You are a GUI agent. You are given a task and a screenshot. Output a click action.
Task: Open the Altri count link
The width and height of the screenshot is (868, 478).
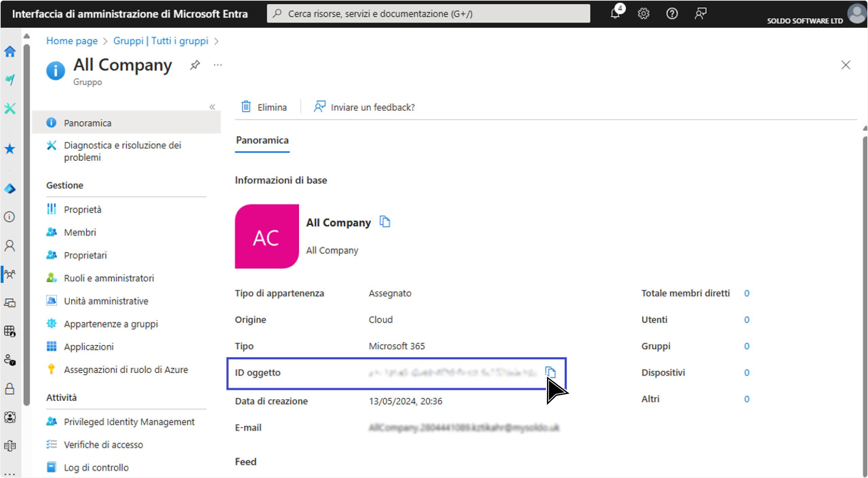(747, 399)
